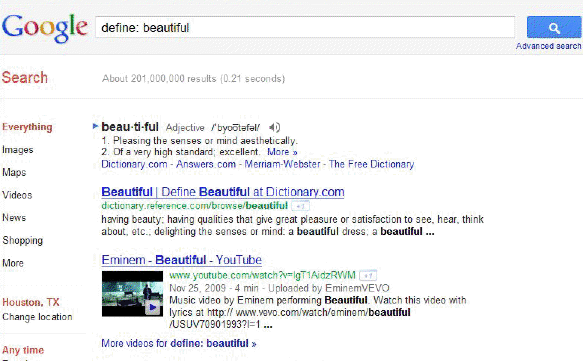Expand the definition with the blue triangle

point(95,126)
